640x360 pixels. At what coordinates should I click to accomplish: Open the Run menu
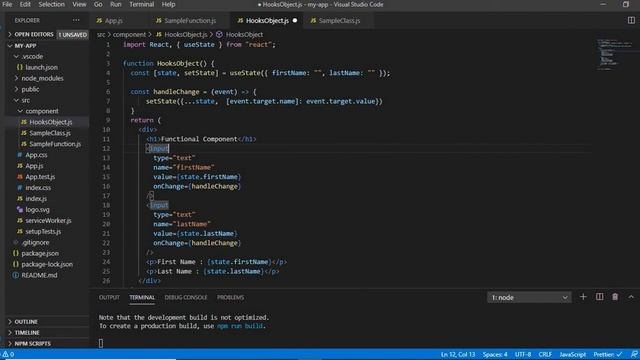pos(116,4)
